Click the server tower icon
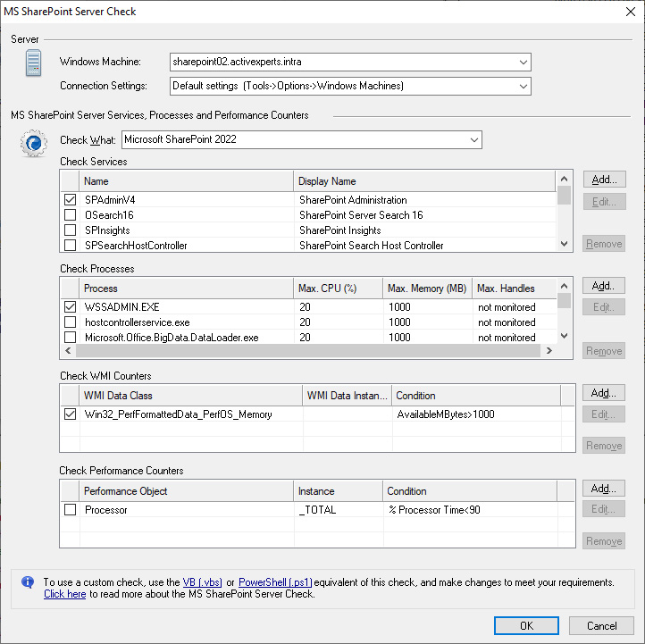 click(33, 63)
